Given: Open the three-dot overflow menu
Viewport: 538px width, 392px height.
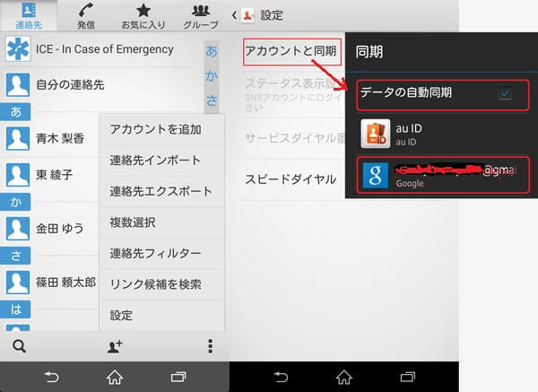Looking at the screenshot, I should (210, 346).
